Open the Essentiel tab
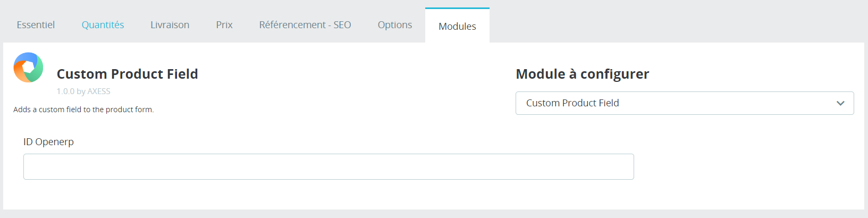Screen dimensions: 868x218 click(x=36, y=25)
